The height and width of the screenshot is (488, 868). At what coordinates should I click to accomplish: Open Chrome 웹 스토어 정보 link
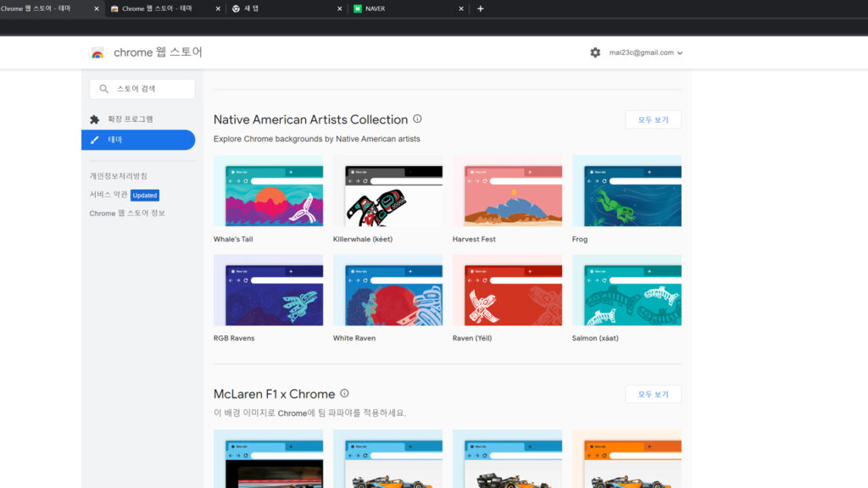click(127, 213)
